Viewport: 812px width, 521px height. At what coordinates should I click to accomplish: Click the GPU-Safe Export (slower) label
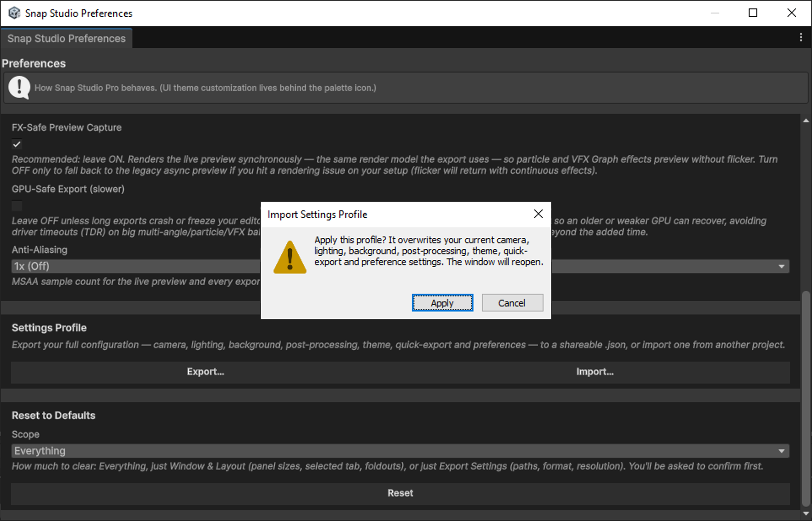coord(68,189)
